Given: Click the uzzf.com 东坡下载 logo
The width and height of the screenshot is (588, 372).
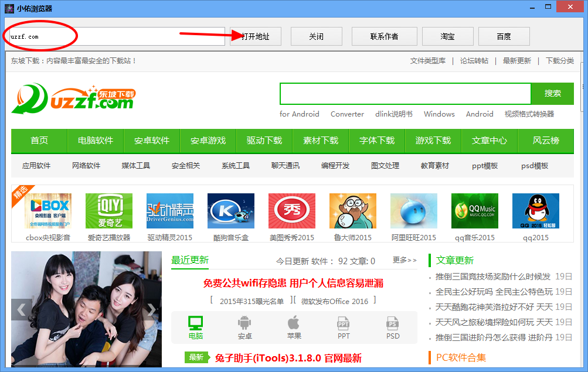Looking at the screenshot, I should [73, 98].
